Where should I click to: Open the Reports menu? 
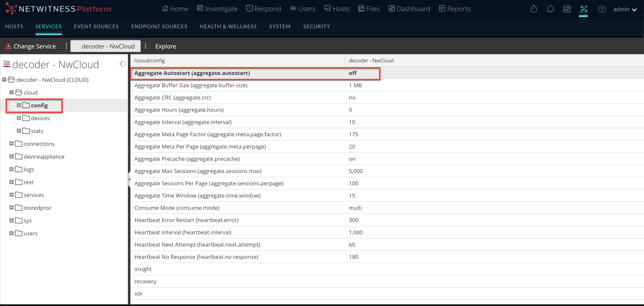point(455,9)
